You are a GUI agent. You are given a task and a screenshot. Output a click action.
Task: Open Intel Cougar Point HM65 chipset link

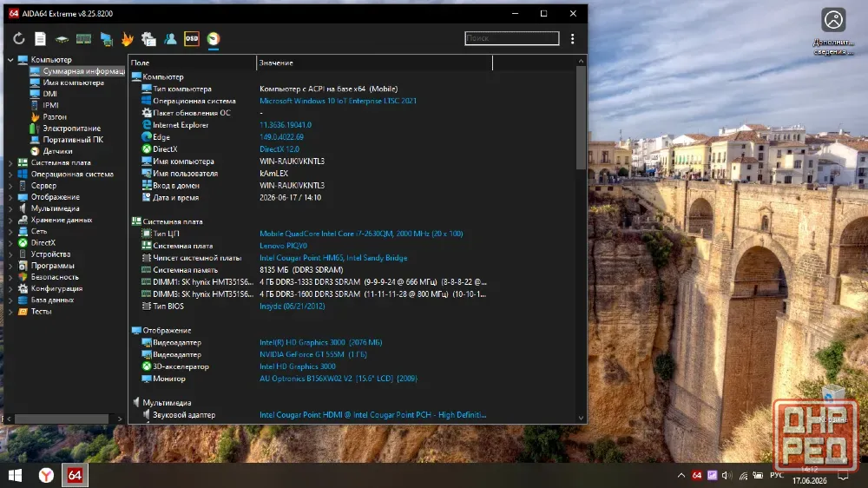pyautogui.click(x=333, y=258)
